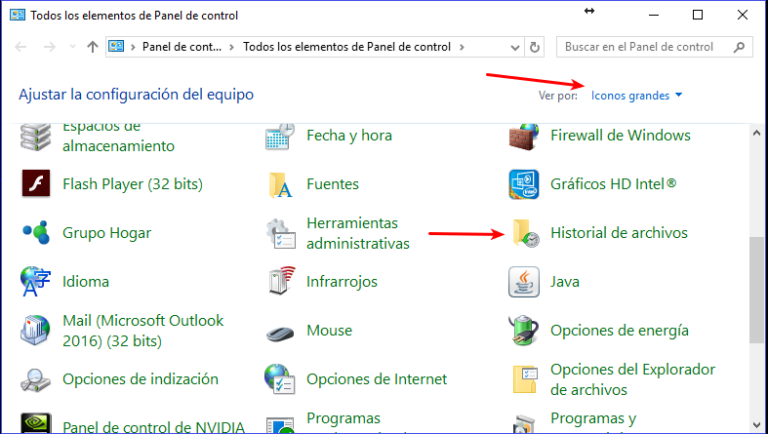Open the Idioma link
This screenshot has width=768, height=434.
point(86,282)
